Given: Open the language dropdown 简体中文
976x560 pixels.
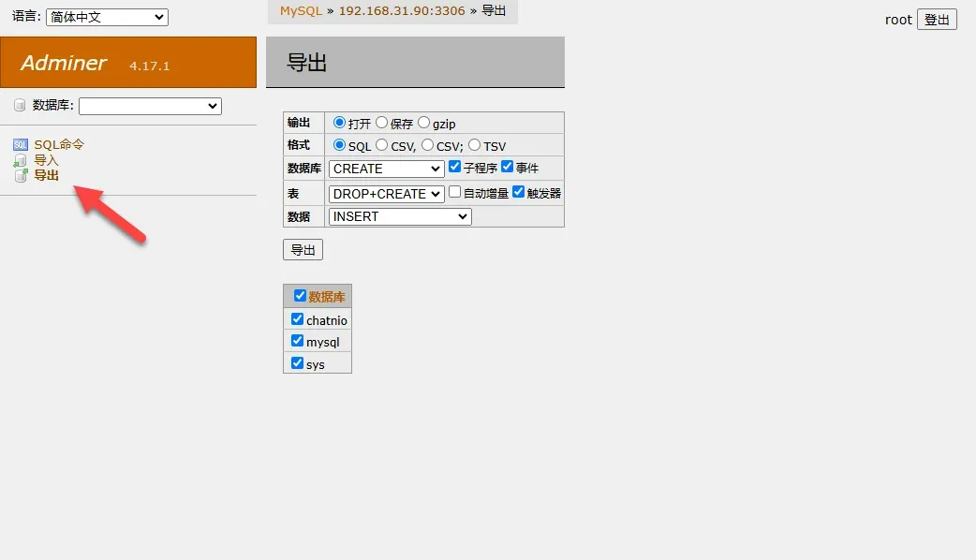Looking at the screenshot, I should 107,17.
